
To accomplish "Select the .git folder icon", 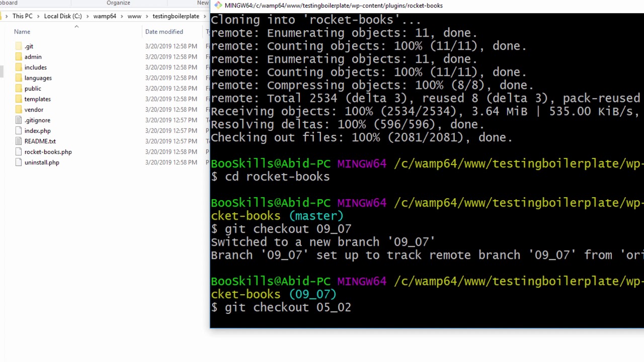I will 19,46.
